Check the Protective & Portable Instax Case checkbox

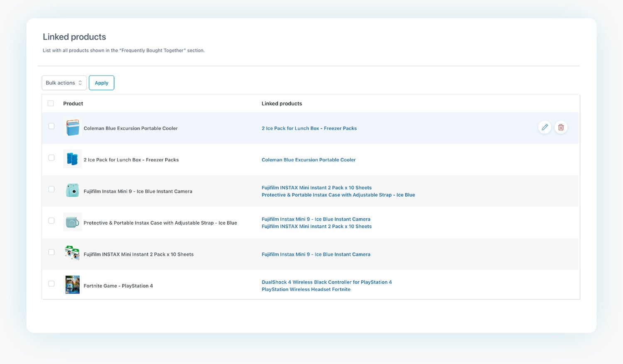pos(51,220)
